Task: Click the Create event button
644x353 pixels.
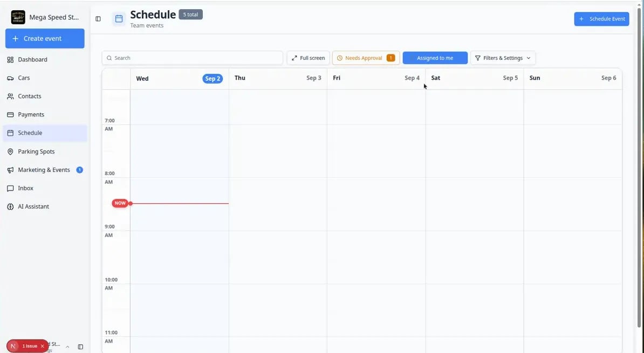Action: pyautogui.click(x=45, y=39)
